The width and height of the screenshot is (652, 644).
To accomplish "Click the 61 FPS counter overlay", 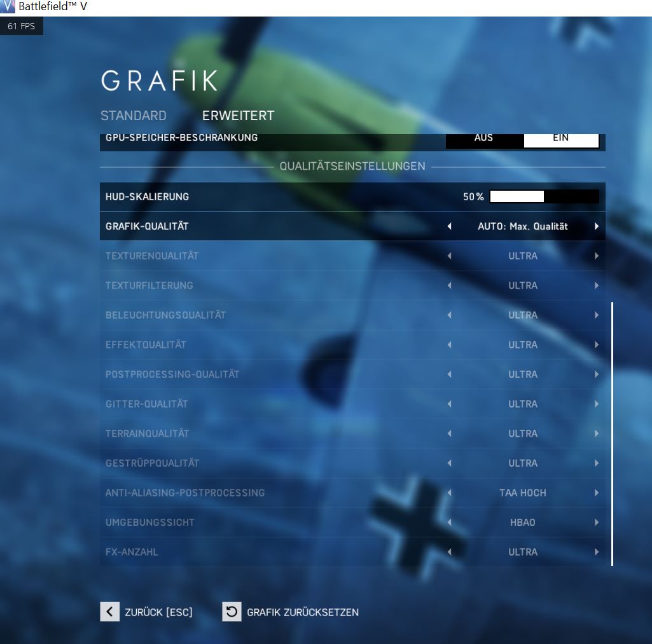I will point(21,26).
